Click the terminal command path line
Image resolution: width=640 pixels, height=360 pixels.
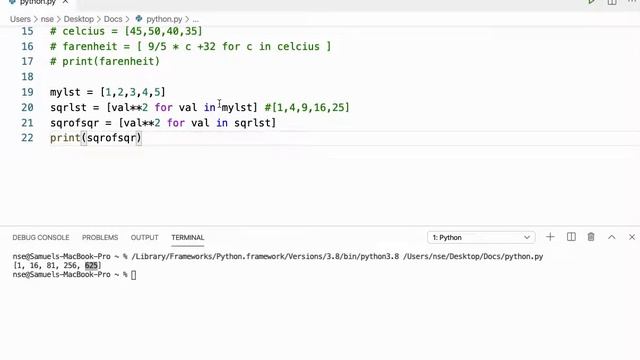pos(278,257)
